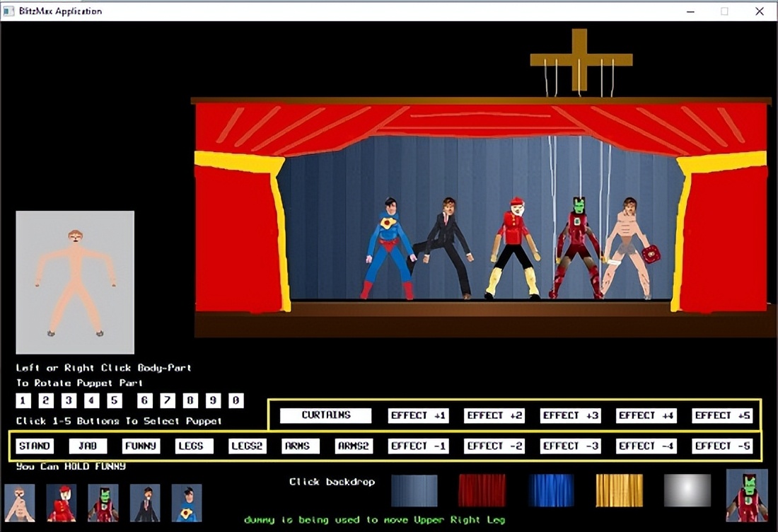
Task: Click number 1 puppet selector button
Action: click(x=23, y=401)
